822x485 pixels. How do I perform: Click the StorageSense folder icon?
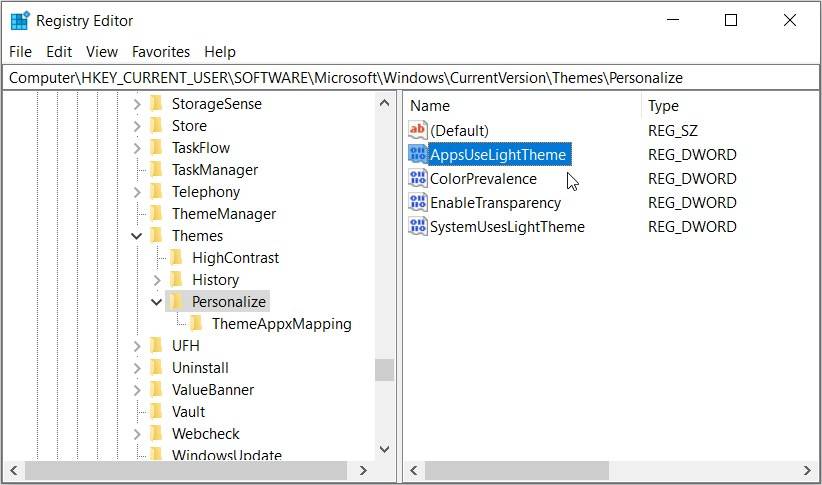pos(156,103)
